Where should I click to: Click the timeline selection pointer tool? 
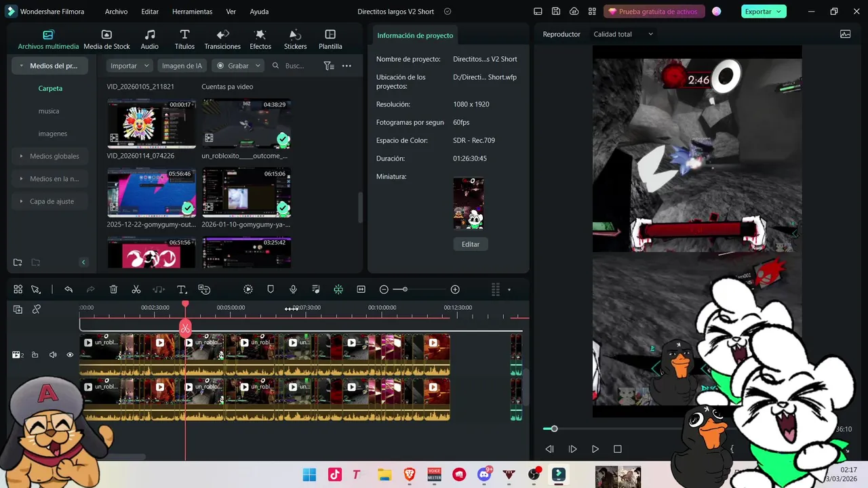click(36, 289)
